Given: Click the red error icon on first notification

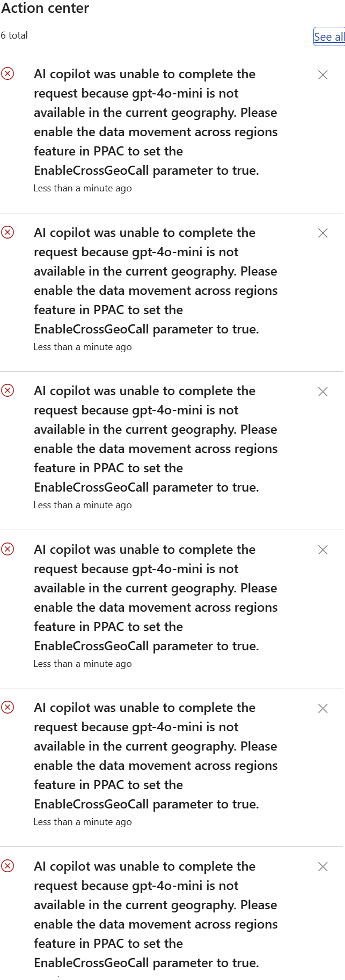Looking at the screenshot, I should click(8, 73).
